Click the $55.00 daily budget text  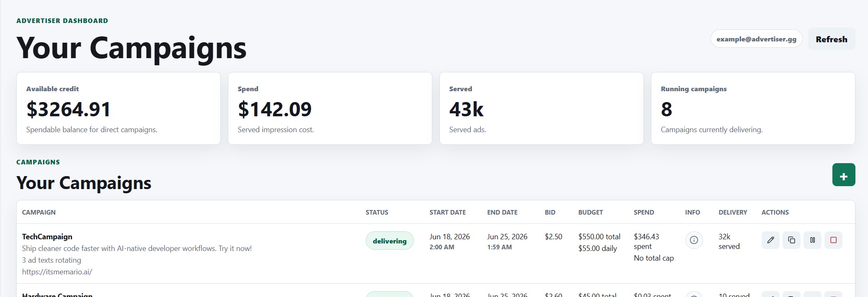pyautogui.click(x=598, y=248)
